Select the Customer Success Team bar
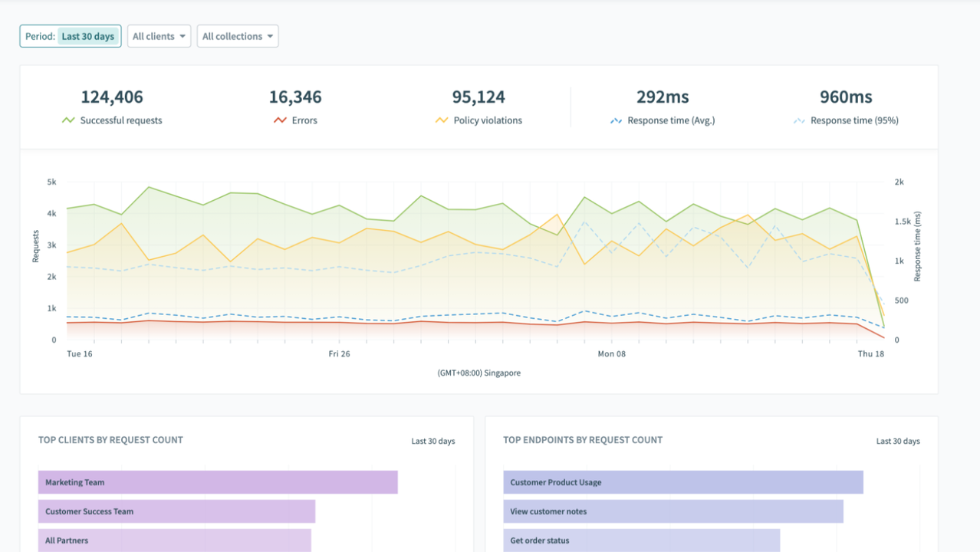This screenshot has height=552, width=980. (176, 511)
